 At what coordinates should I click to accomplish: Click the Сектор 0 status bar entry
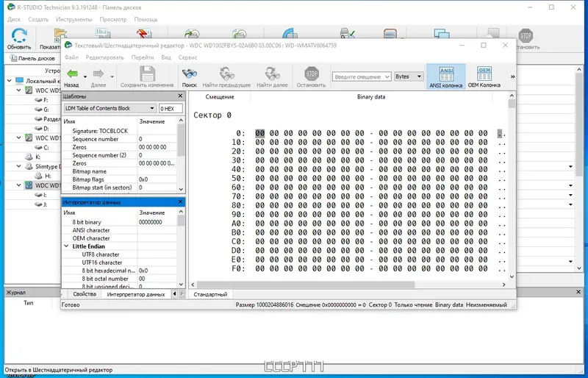click(380, 304)
